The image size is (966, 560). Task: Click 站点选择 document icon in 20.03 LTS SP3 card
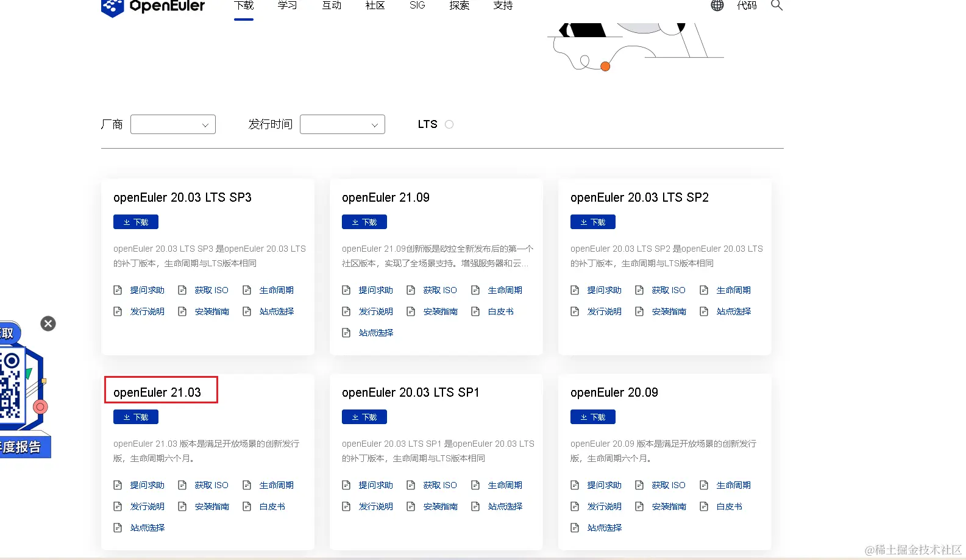(x=247, y=311)
